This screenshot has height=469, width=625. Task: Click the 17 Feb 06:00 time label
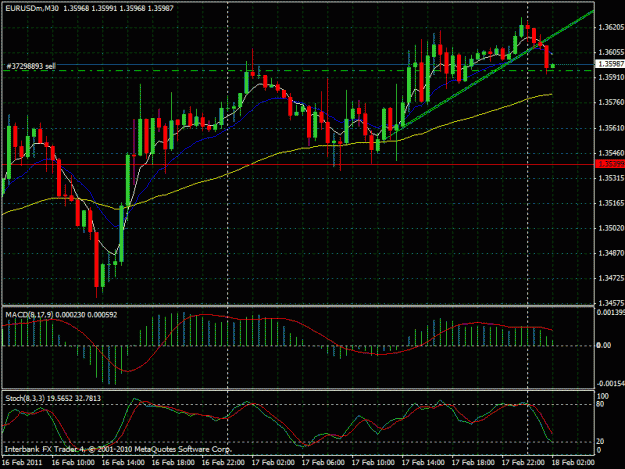coord(323,462)
